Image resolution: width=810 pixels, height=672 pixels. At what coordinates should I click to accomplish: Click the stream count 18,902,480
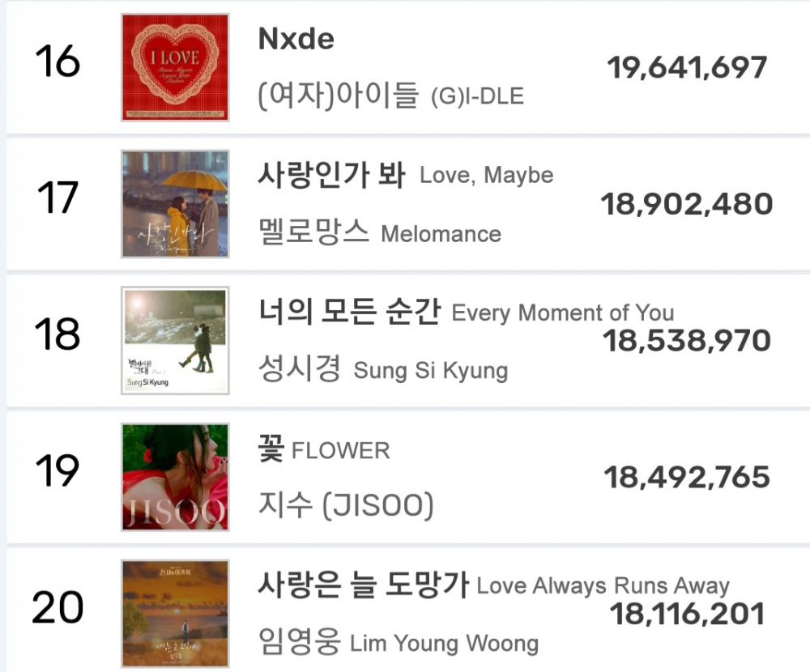tap(687, 204)
